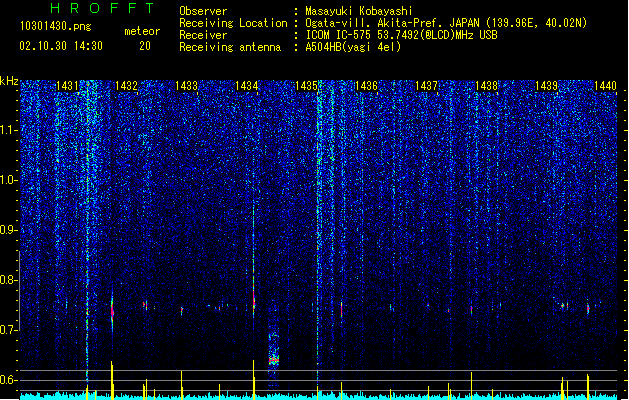Click the 1.1 kHz frequency axis label
The width and height of the screenshot is (629, 400).
8,130
